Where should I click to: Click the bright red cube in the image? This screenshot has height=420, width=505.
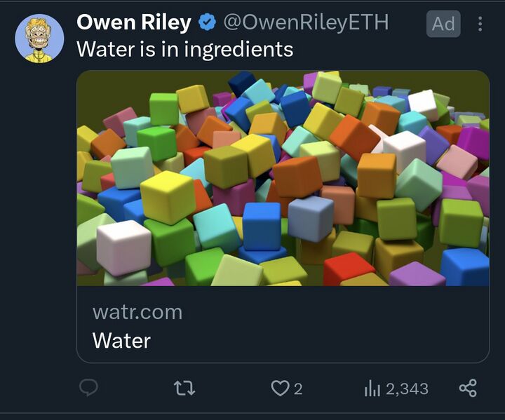point(348,269)
